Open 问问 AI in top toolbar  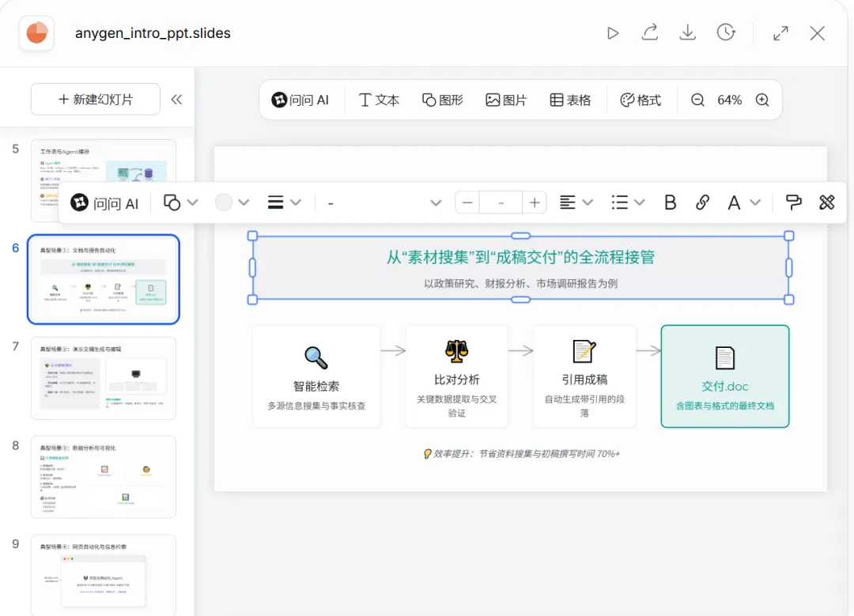click(300, 100)
